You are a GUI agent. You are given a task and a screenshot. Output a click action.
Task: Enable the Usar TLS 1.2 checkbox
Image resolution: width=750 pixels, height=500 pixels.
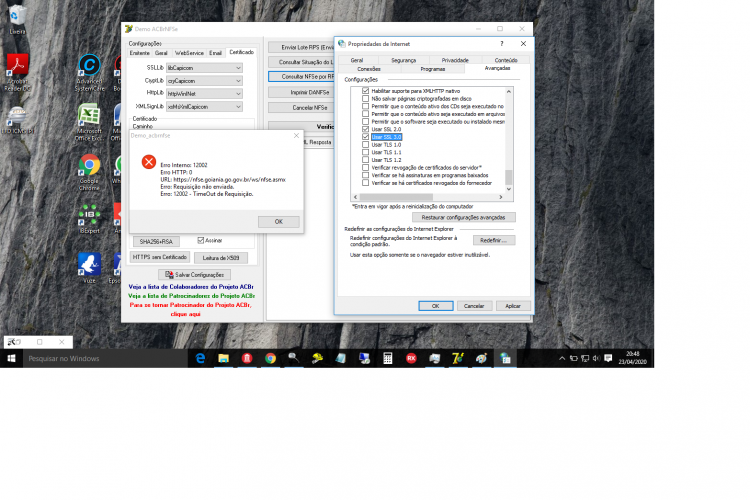pos(365,160)
